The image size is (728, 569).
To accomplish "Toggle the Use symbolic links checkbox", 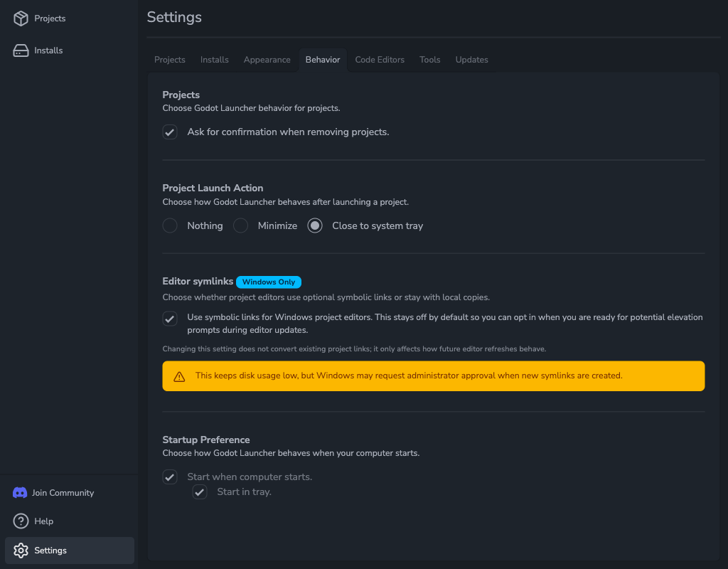I will pos(170,319).
